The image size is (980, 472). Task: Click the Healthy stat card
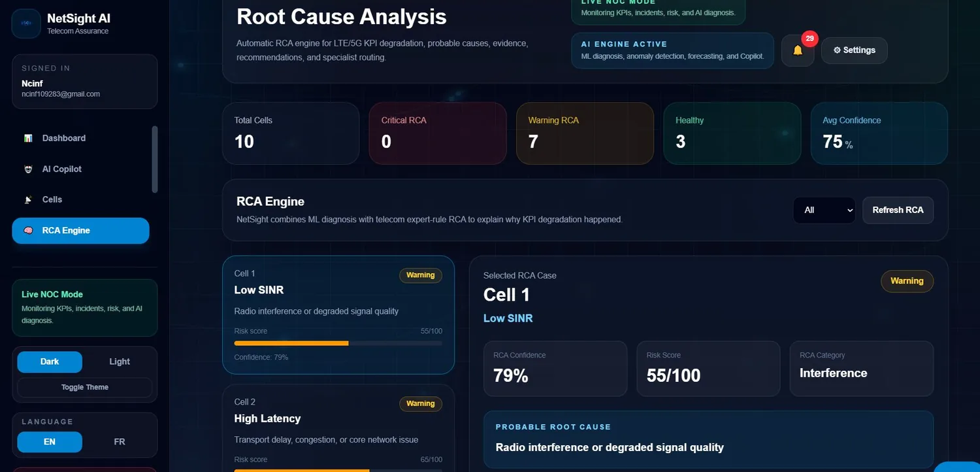732,133
